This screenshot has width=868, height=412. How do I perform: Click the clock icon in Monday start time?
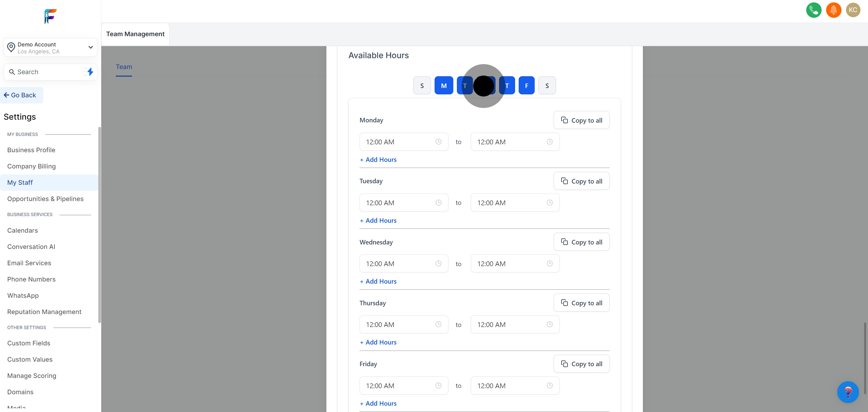pos(438,142)
